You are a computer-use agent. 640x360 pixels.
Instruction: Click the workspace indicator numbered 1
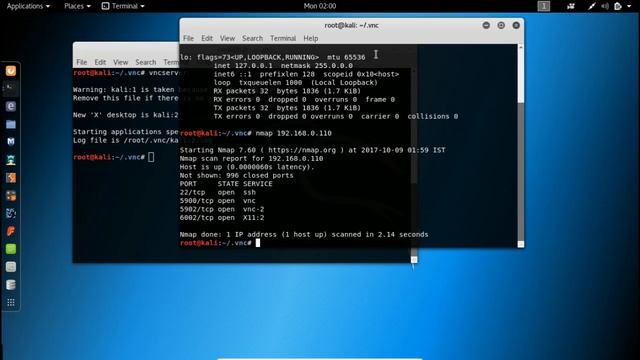click(544, 6)
